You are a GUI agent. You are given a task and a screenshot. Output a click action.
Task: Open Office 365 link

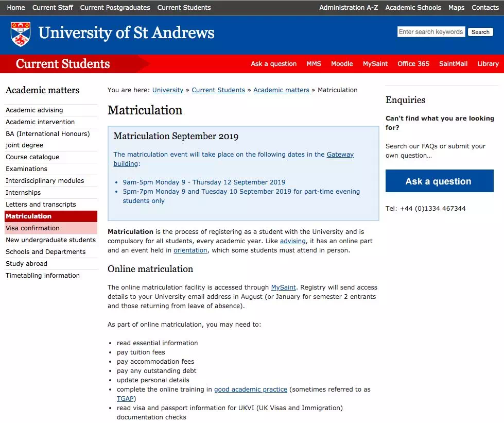[413, 64]
